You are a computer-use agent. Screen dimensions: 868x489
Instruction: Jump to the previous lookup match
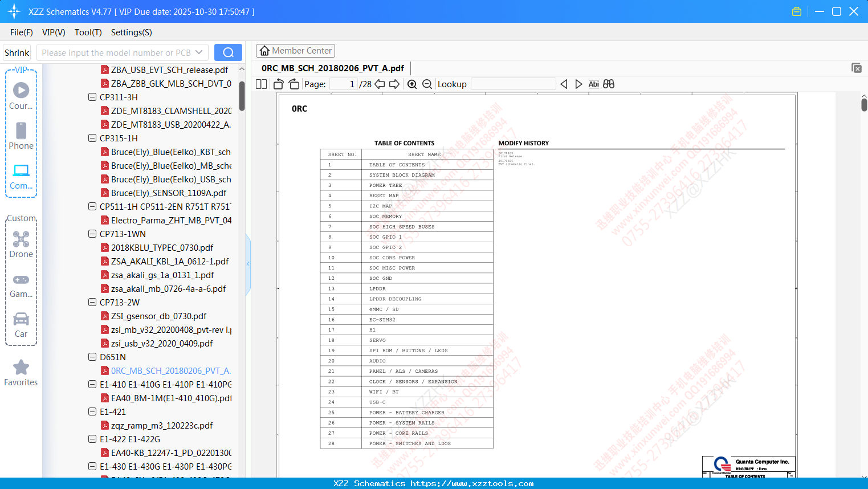point(564,84)
